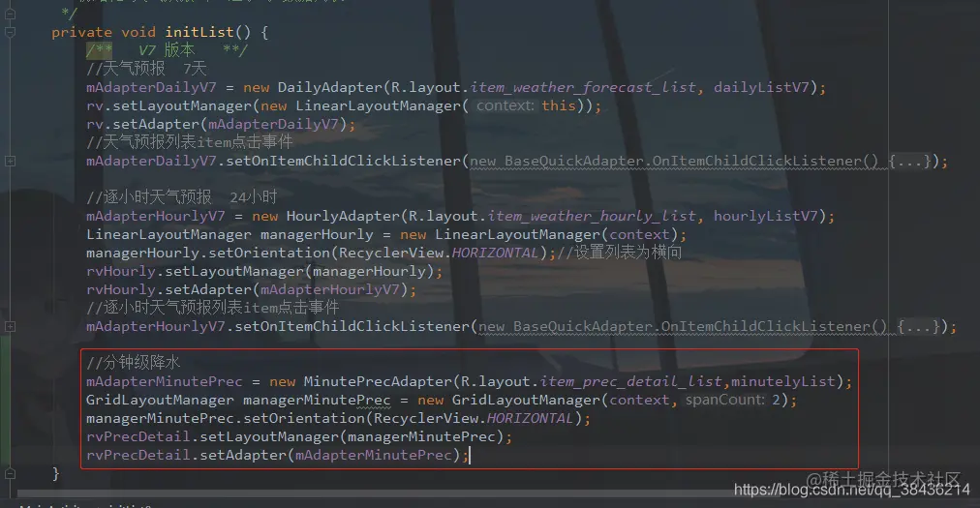Expand folded listener on mAdapterDailyV7 line via gutter plus
Viewport: 980px width, 508px height.
10,162
